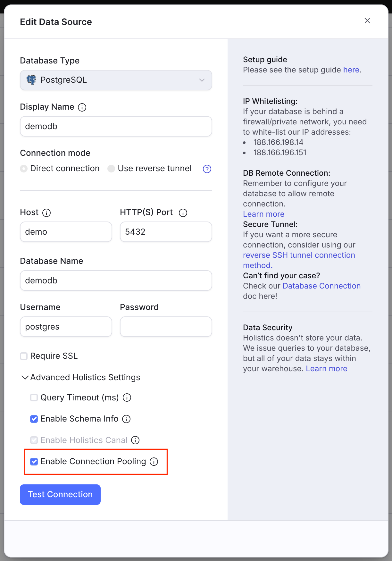Click the Query Timeout info icon
Screen dimensions: 392x561
coord(127,398)
